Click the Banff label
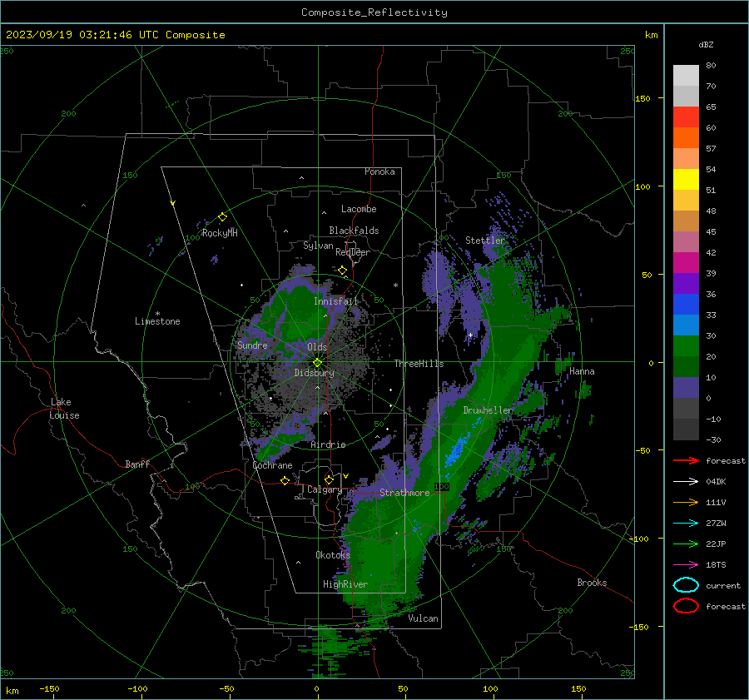The image size is (749, 700). 137,464
